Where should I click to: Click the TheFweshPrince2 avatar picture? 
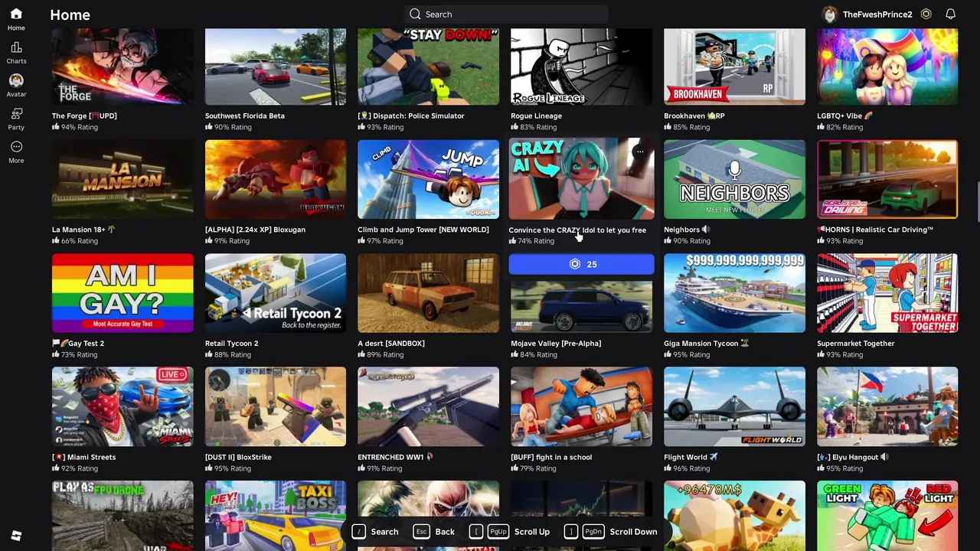[x=829, y=14]
